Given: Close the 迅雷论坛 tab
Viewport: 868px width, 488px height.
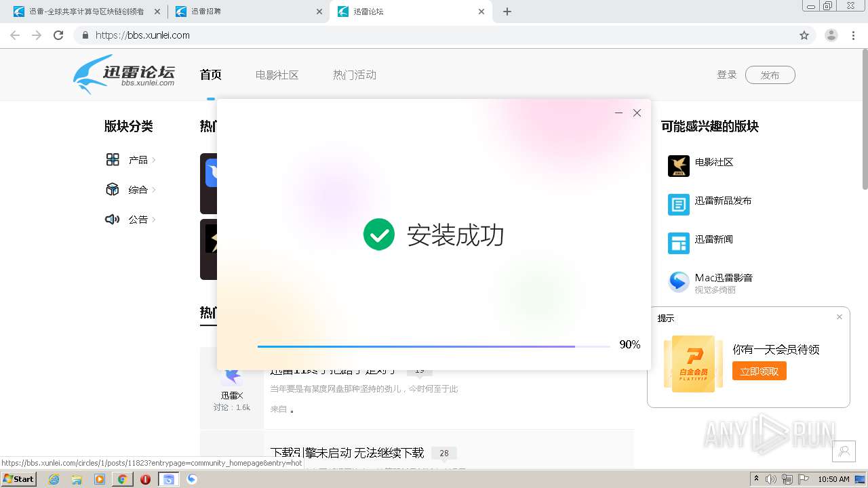Looking at the screenshot, I should coord(481,12).
